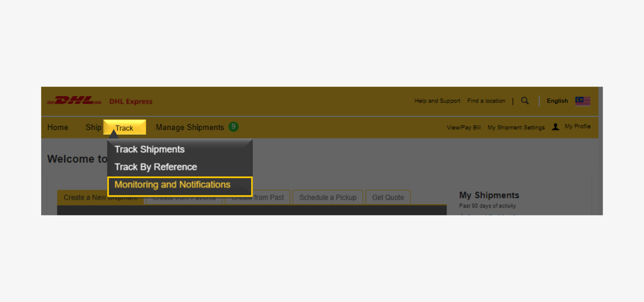Image resolution: width=644 pixels, height=302 pixels.
Task: Open Help and Support link
Action: 437,101
